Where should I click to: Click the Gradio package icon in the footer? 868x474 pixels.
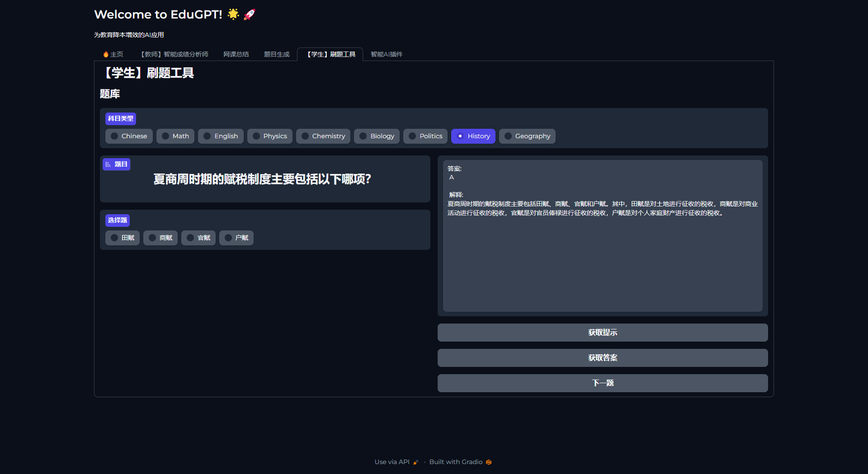pyautogui.click(x=489, y=462)
